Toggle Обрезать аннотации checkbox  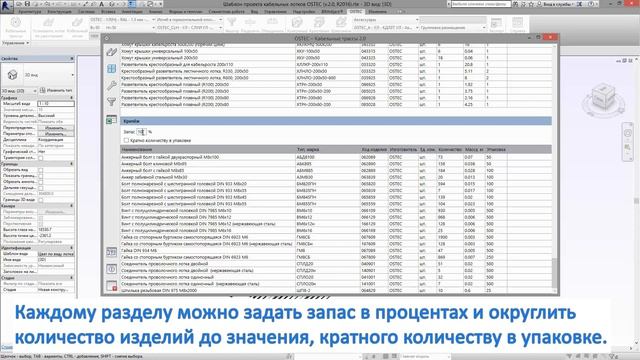pyautogui.click(x=40, y=182)
